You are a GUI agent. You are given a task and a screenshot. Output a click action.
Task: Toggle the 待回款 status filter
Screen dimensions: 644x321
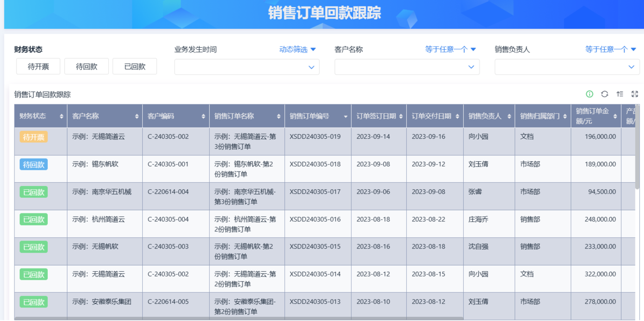tap(86, 66)
